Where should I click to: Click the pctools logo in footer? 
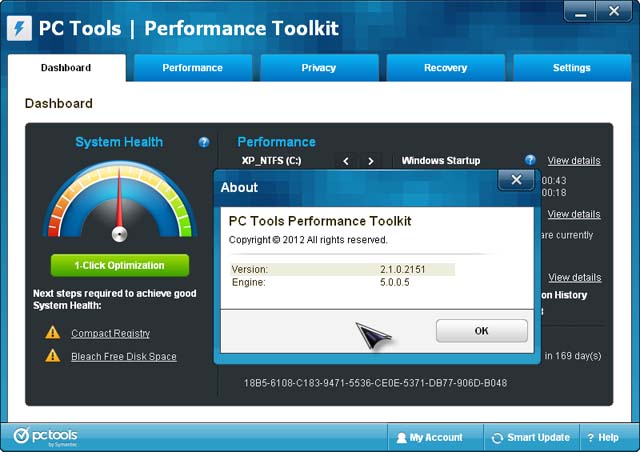(x=45, y=436)
